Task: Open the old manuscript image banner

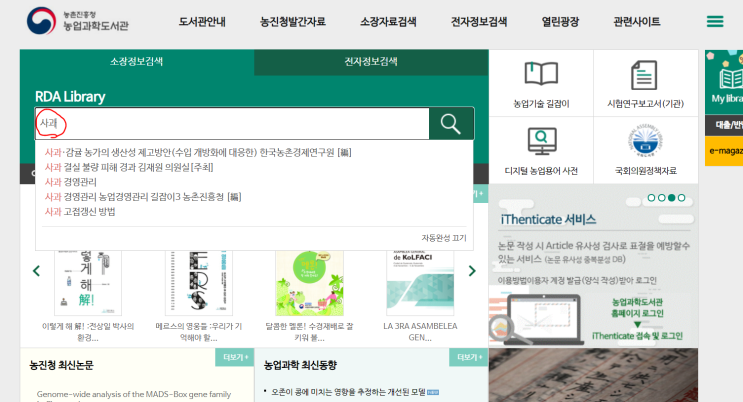Action: coord(593,375)
